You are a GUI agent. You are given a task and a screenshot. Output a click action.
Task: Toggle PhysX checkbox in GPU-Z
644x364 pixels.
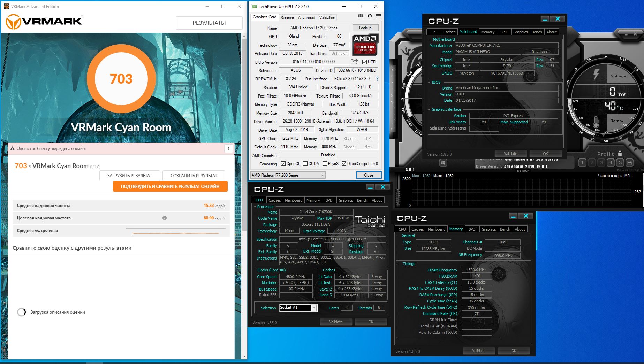point(325,164)
